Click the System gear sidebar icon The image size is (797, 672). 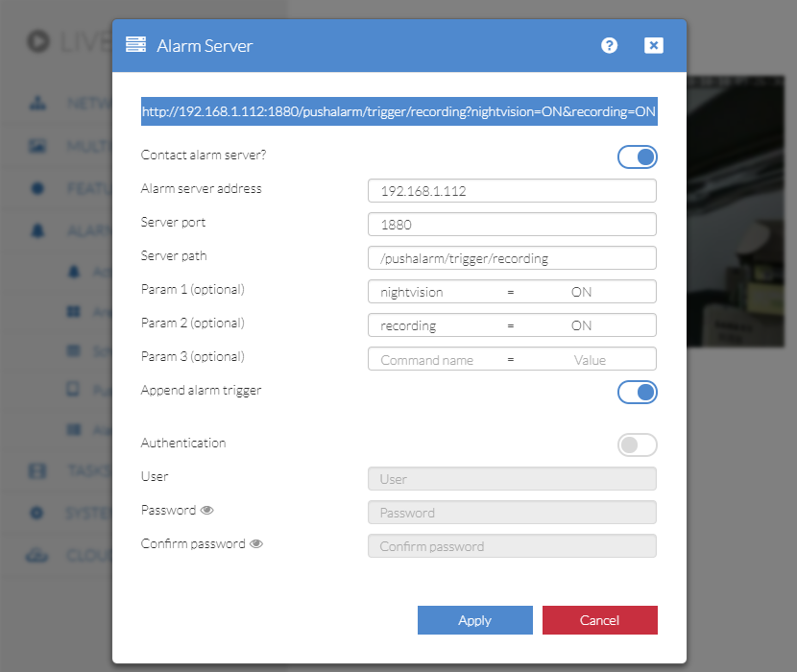[x=38, y=513]
